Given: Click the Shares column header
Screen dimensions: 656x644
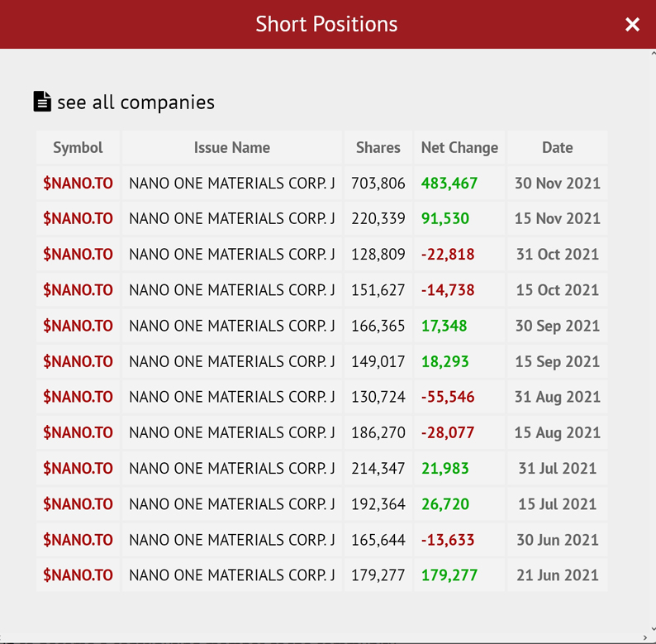Looking at the screenshot, I should click(x=378, y=147).
